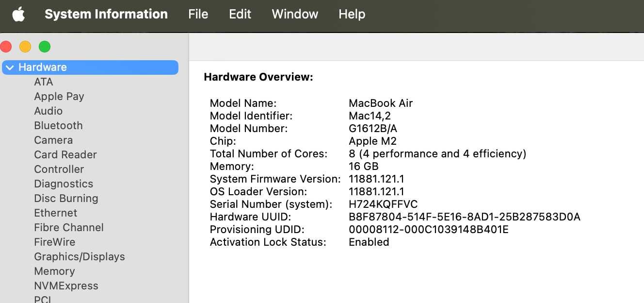This screenshot has width=644, height=303.
Task: Select NVMExpress in the sidebar
Action: pos(66,286)
